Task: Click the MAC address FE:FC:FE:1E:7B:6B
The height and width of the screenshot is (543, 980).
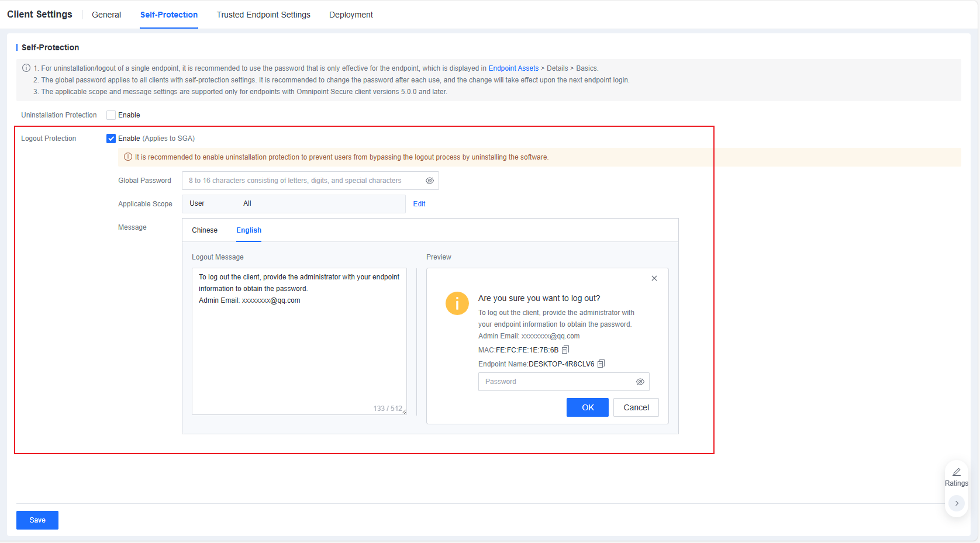Action: pyautogui.click(x=527, y=350)
